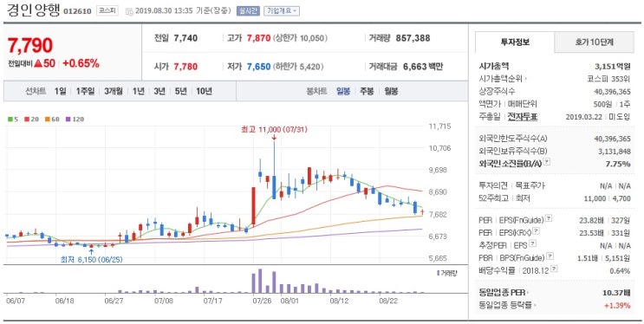This screenshot has width=644, height=324.
Task: Select the 투자정보 tab
Action: (x=515, y=42)
